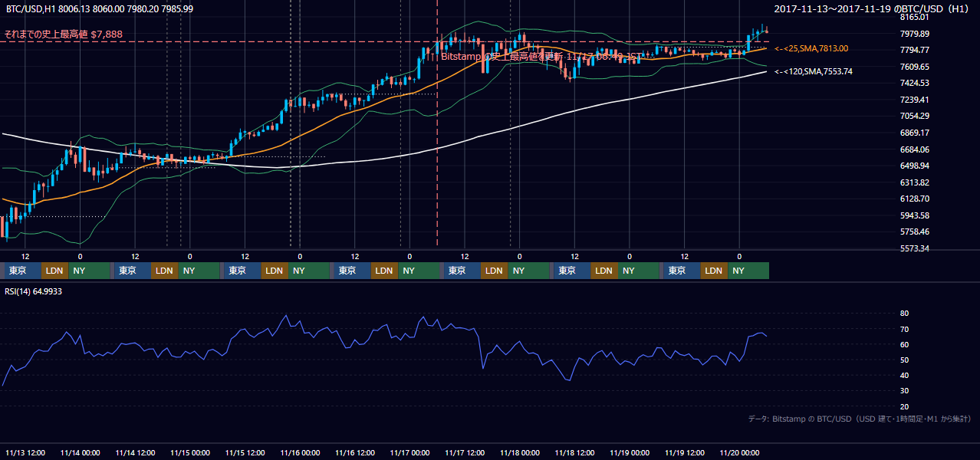The height and width of the screenshot is (460, 980).
Task: Click the 11/18 12:00 time axis label
Action: click(575, 452)
